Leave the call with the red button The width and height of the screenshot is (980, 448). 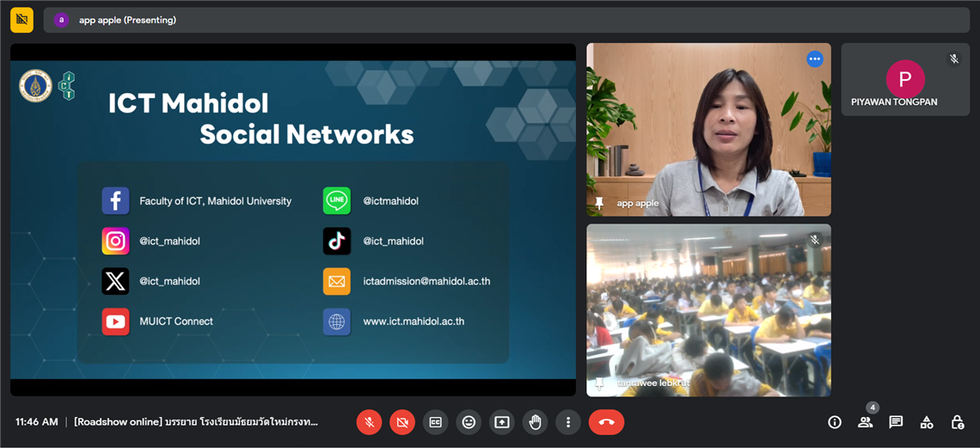tap(606, 422)
